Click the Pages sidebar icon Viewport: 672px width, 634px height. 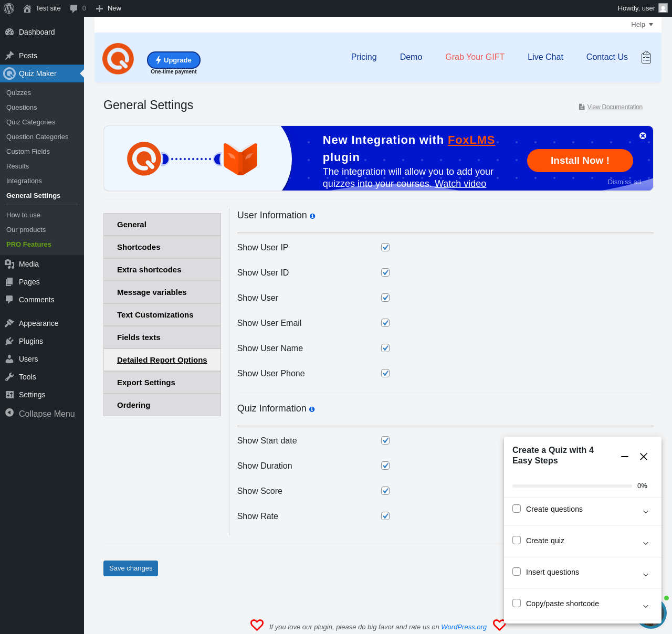tap(9, 282)
